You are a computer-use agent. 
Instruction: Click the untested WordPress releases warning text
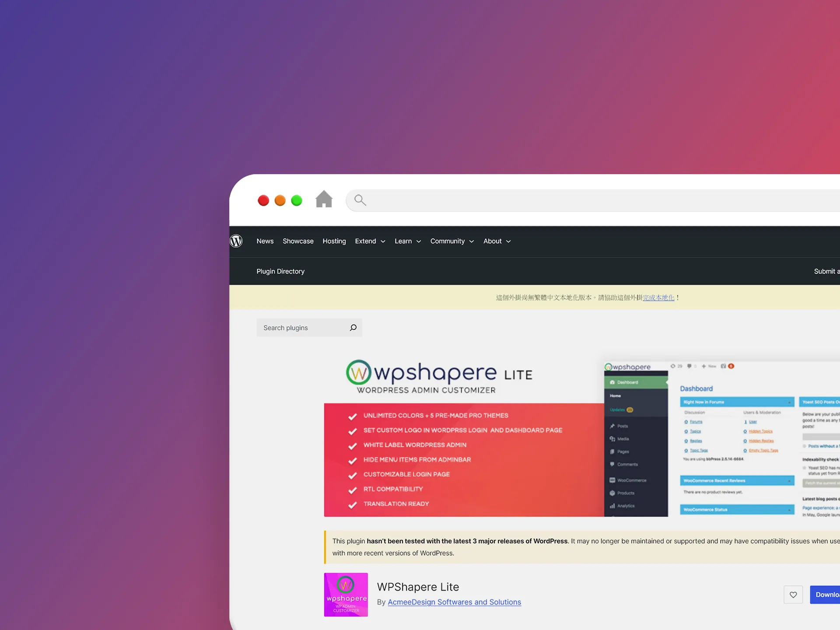[585, 547]
